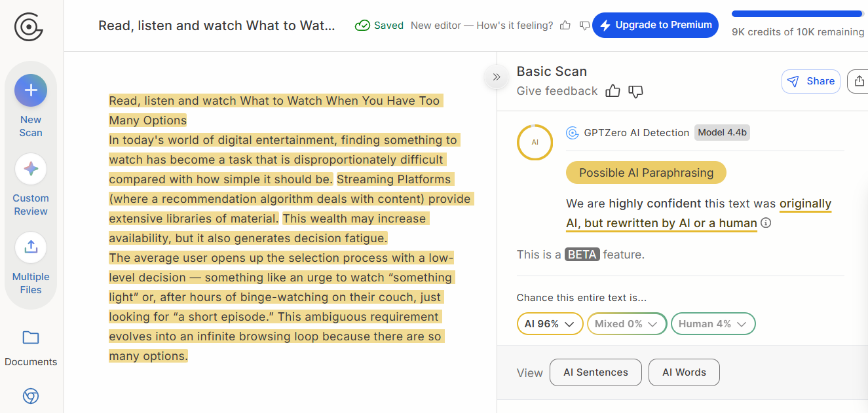Thumbs down the new editor

584,26
